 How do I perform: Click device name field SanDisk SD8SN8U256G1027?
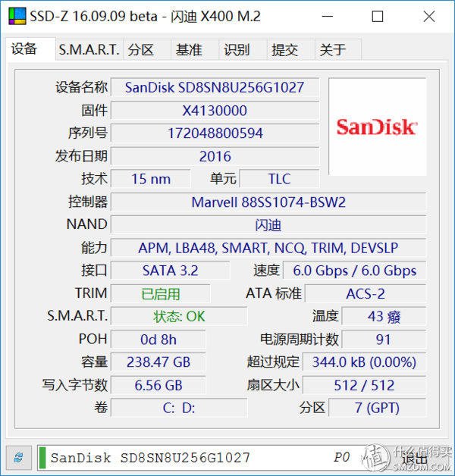[215, 87]
